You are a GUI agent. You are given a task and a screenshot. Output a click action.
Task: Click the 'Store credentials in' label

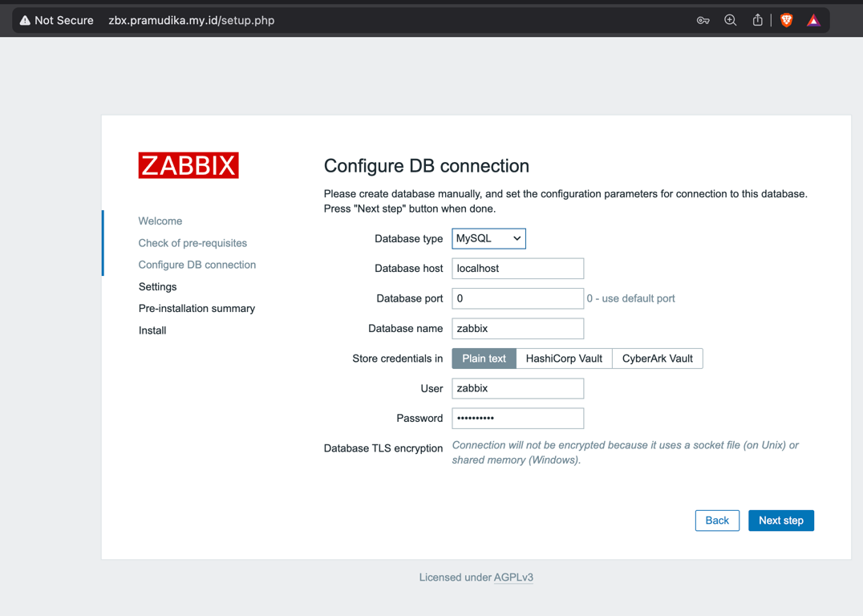tap(397, 359)
